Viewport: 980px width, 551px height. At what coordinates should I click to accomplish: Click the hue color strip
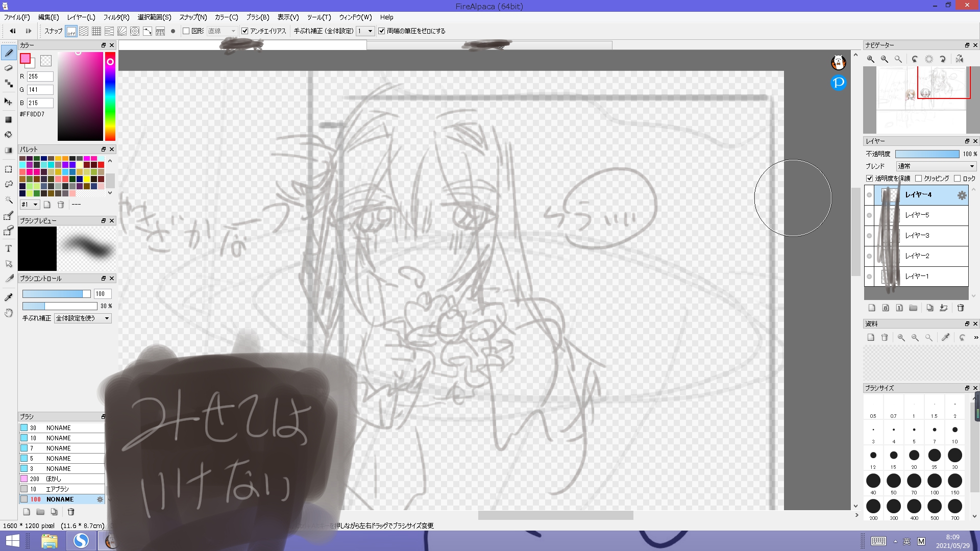110,97
